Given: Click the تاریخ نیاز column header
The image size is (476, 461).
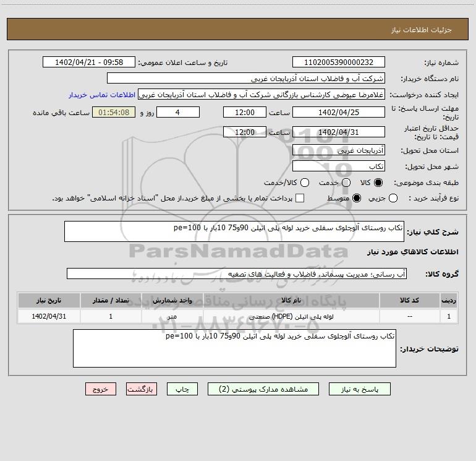Looking at the screenshot, I should (49, 300).
